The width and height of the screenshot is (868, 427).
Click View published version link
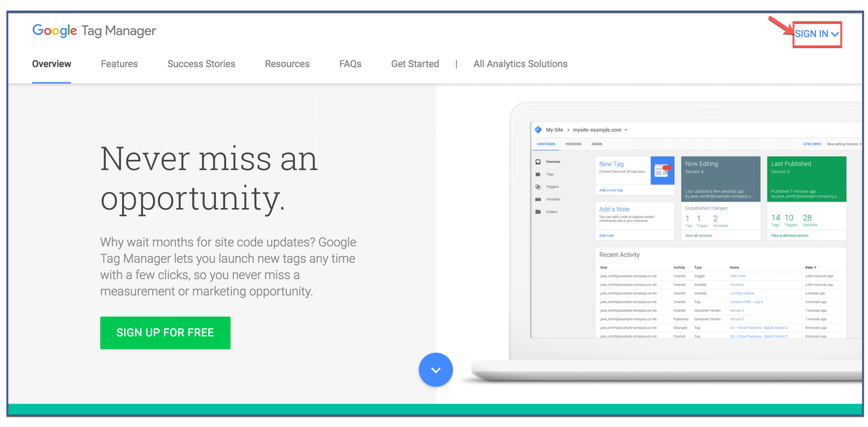[790, 235]
